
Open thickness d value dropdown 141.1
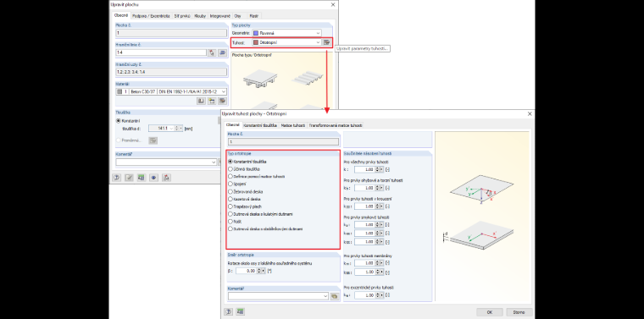point(171,129)
